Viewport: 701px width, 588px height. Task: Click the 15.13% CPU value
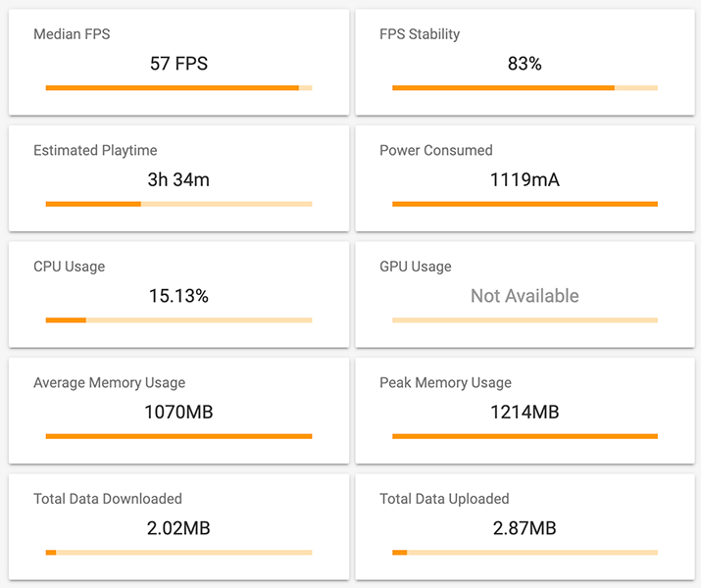point(178,296)
